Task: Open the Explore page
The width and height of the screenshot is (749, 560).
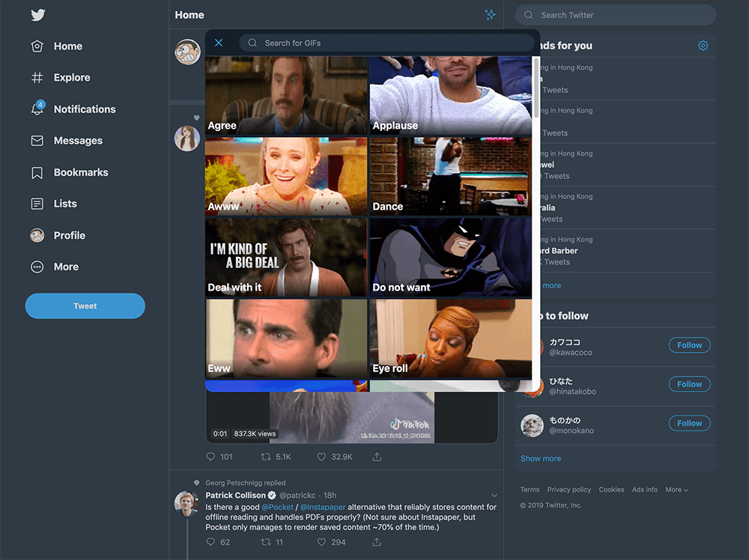Action: 60,77
